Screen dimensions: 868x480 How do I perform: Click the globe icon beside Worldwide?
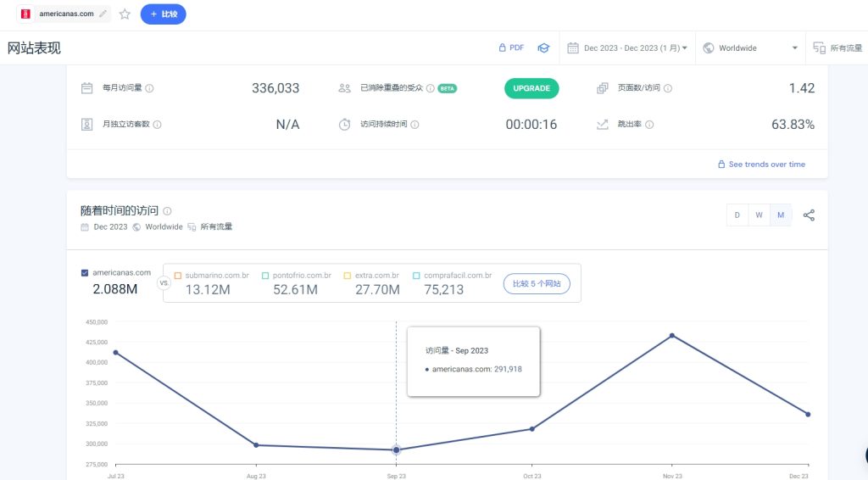(x=708, y=48)
